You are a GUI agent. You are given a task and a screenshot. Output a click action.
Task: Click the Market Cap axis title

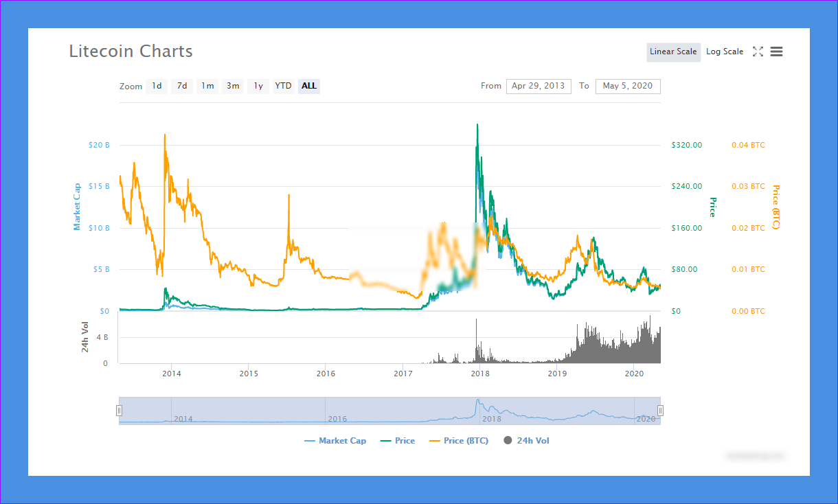pos(77,206)
